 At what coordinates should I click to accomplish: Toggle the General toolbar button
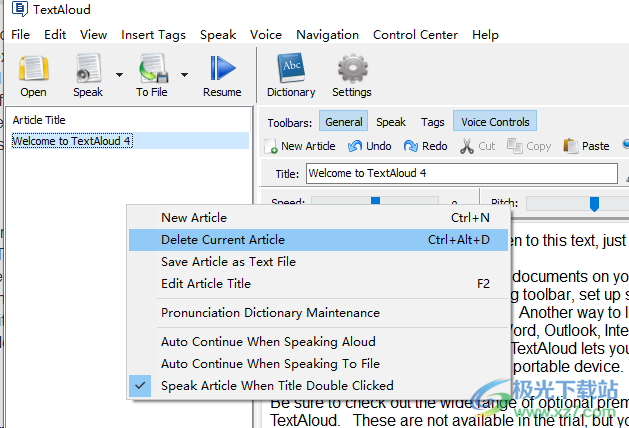(x=343, y=121)
